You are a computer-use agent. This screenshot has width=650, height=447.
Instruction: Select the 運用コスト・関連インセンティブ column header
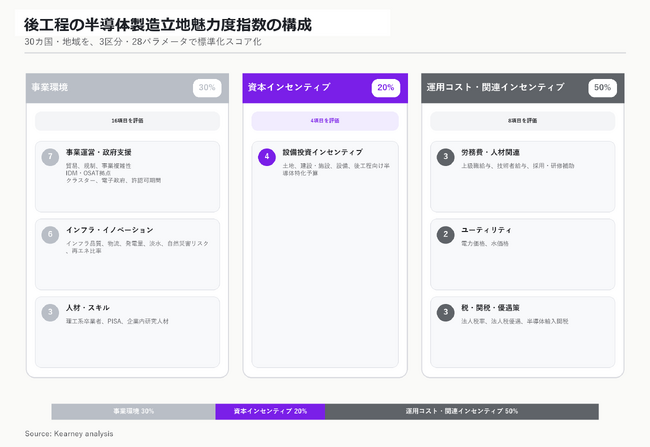[x=523, y=88]
